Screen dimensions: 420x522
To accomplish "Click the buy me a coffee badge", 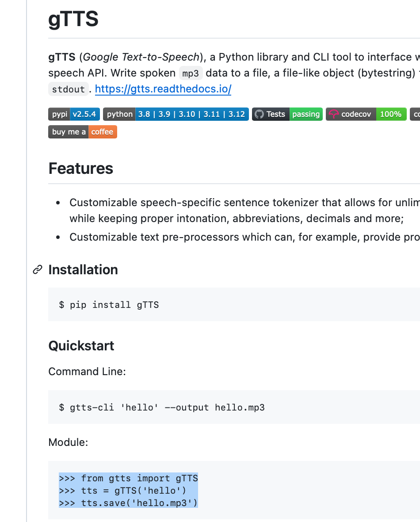I will (x=83, y=132).
